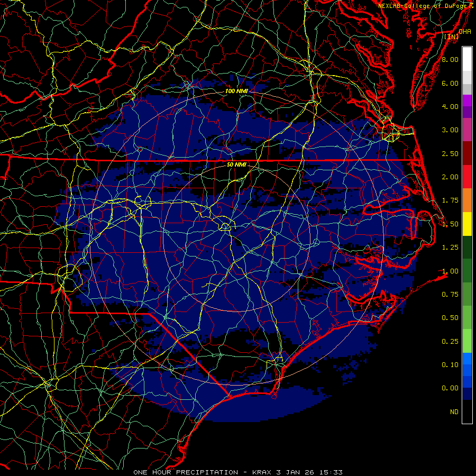Click the [IN] units label
Image resolution: width=476 pixels, height=476 pixels.
452,36
